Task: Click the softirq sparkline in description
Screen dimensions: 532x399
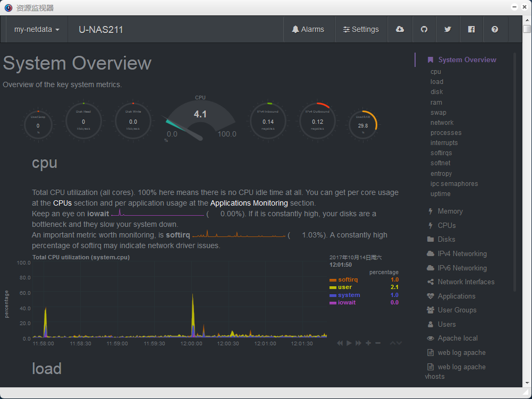Action: coord(239,234)
